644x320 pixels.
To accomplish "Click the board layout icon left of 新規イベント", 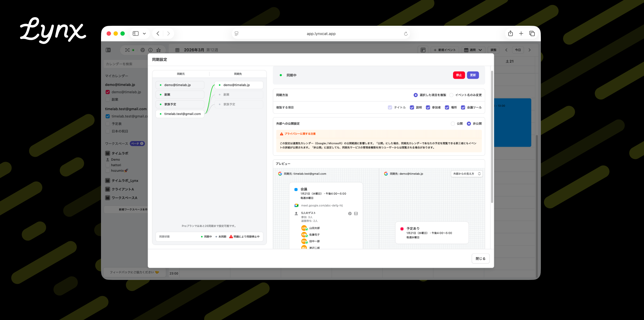I will pyautogui.click(x=423, y=50).
